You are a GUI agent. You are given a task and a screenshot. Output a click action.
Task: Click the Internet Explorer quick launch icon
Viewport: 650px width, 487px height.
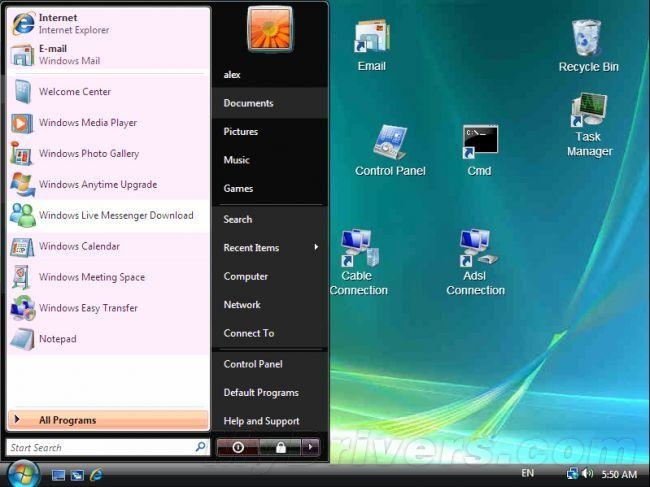[96, 475]
